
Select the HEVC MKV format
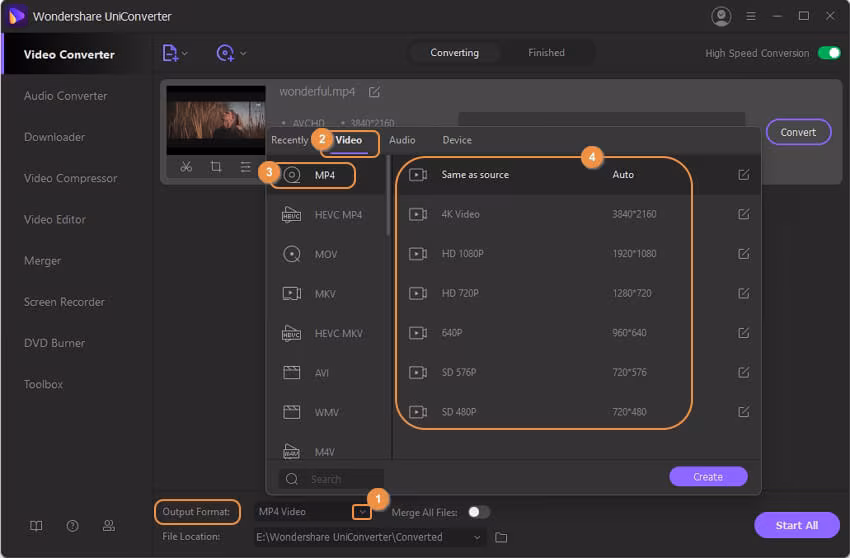click(x=327, y=333)
